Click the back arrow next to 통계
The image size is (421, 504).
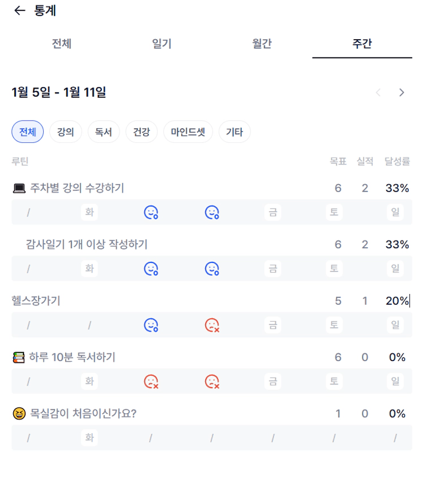[19, 11]
